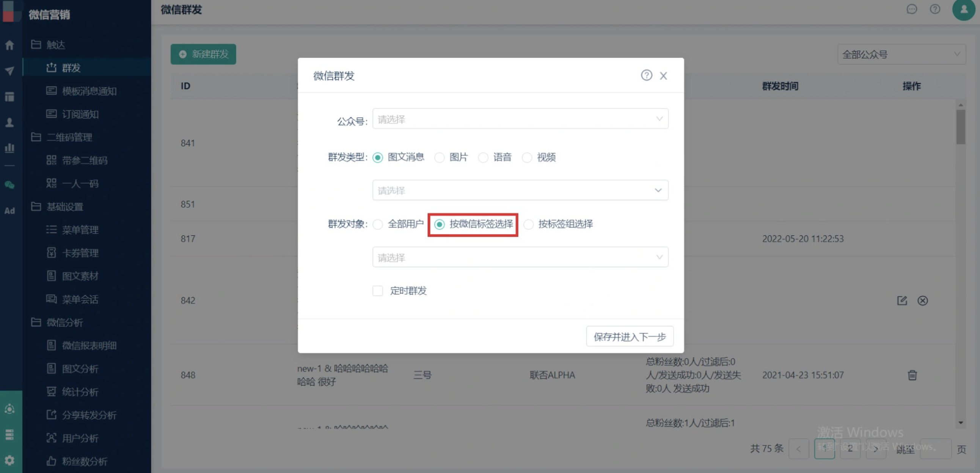Select 语音 radio button
This screenshot has width=980, height=473.
coord(483,157)
